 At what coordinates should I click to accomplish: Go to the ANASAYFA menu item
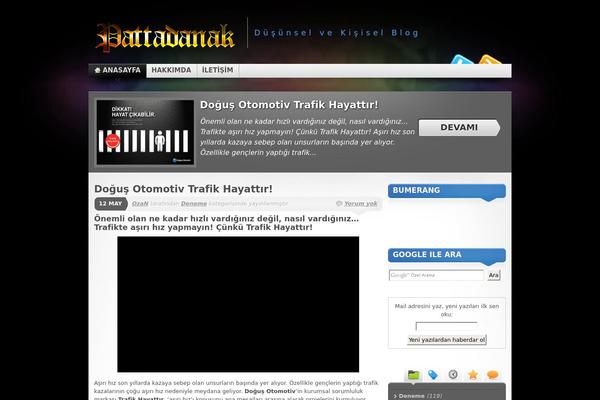pos(117,70)
